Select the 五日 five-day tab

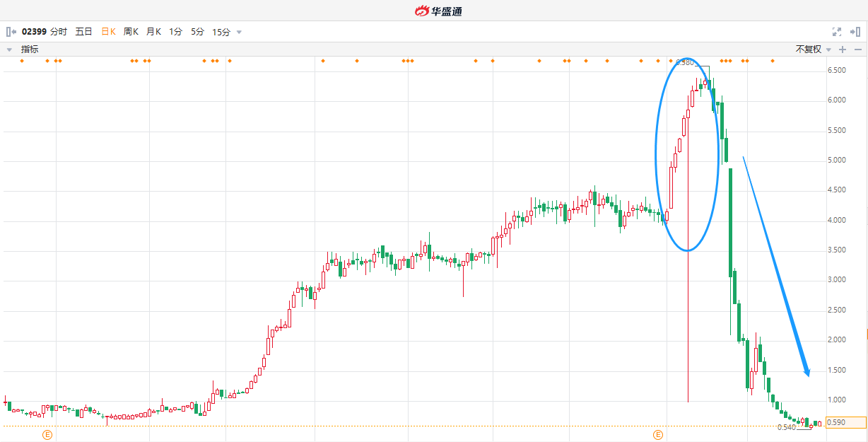pos(83,32)
